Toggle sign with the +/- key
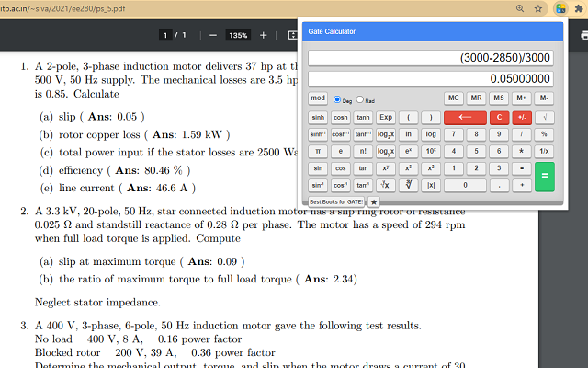 click(x=522, y=117)
